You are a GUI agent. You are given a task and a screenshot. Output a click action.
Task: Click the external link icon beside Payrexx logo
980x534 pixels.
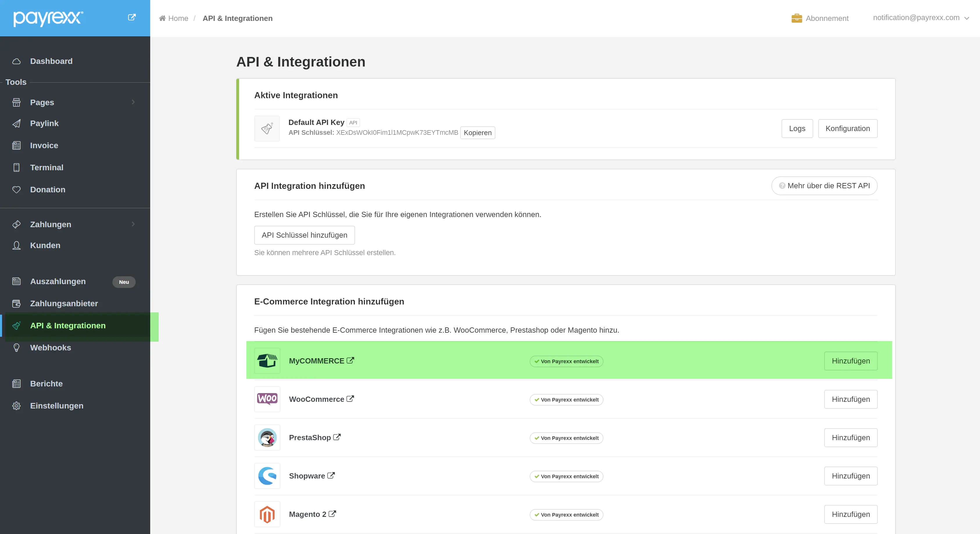coord(132,17)
